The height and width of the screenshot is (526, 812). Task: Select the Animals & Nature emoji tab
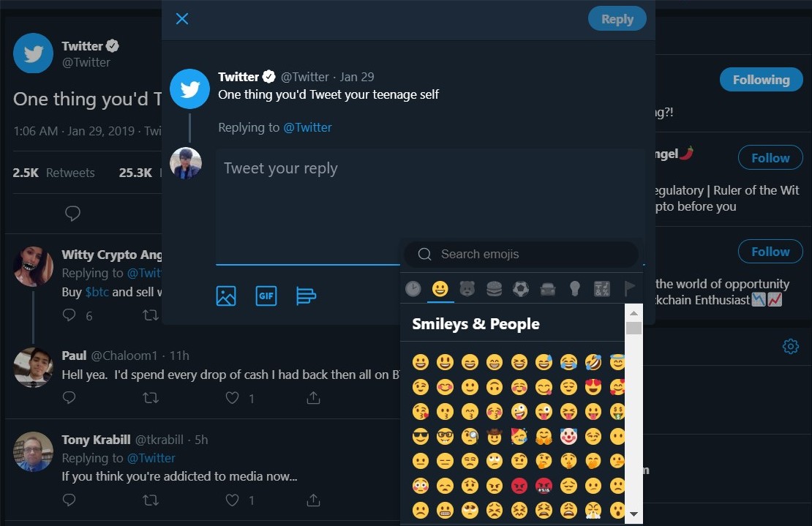pos(467,289)
